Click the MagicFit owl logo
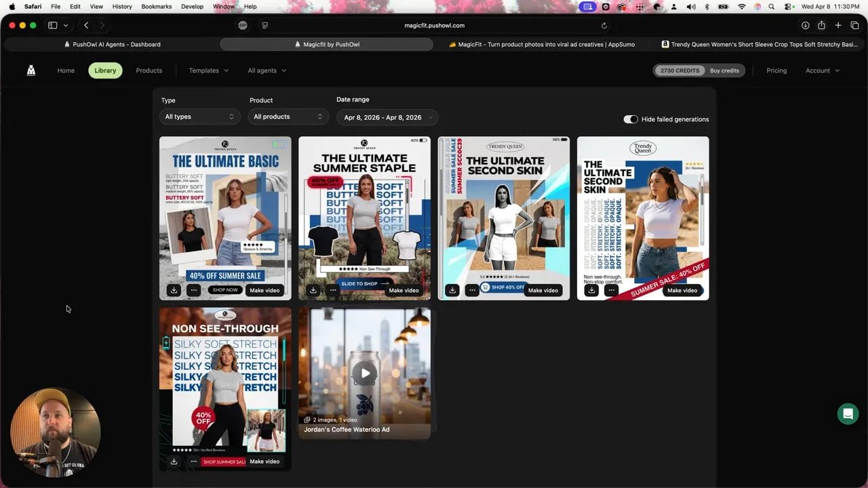This screenshot has height=488, width=868. coord(31,70)
